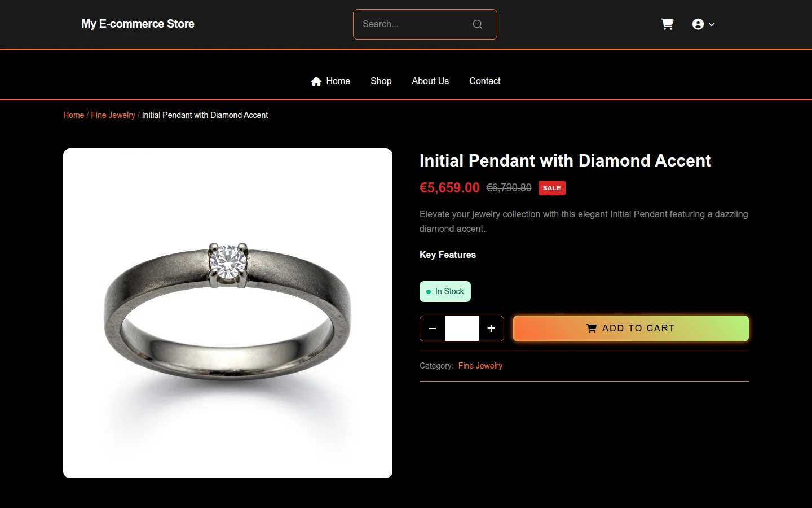Increase quantity with the plus button
The width and height of the screenshot is (812, 508).
pyautogui.click(x=491, y=329)
